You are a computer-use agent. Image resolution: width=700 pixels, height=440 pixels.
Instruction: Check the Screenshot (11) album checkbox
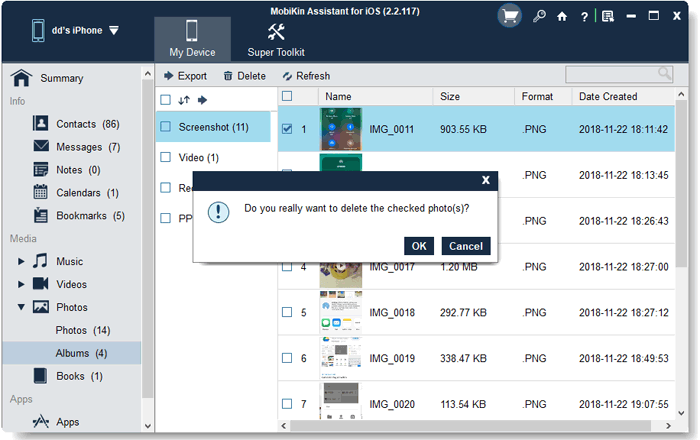coord(166,127)
